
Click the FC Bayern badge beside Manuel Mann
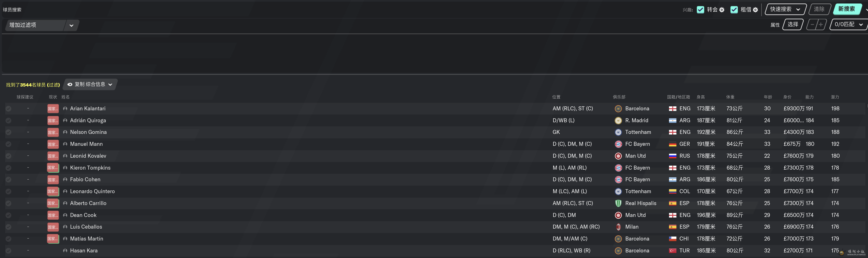click(x=618, y=144)
